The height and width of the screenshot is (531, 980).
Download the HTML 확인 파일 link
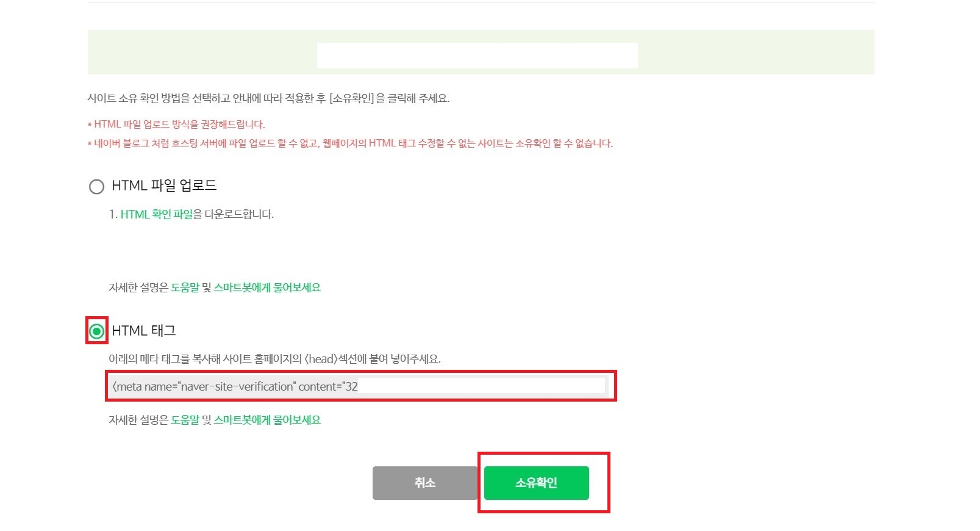click(x=157, y=214)
